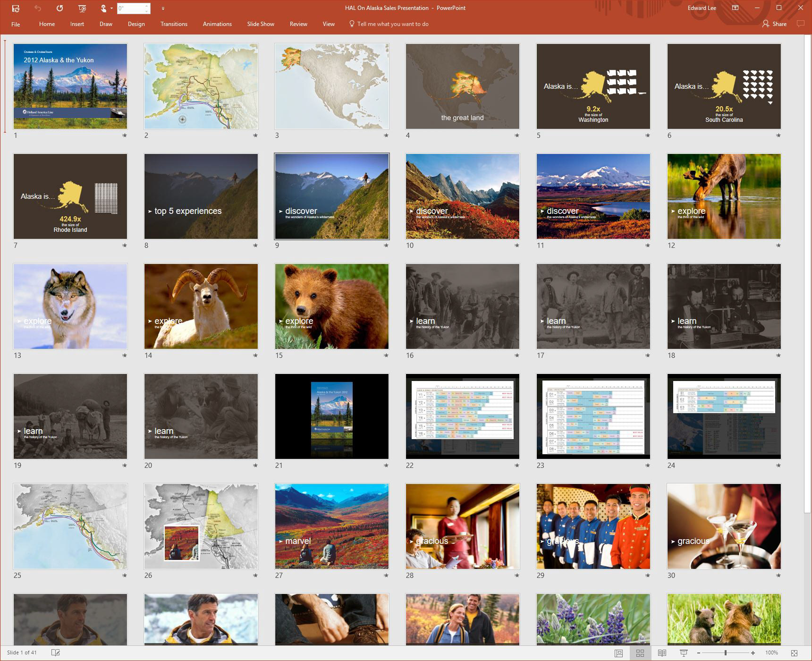812x661 pixels.
Task: Open the File menu
Action: coord(16,24)
